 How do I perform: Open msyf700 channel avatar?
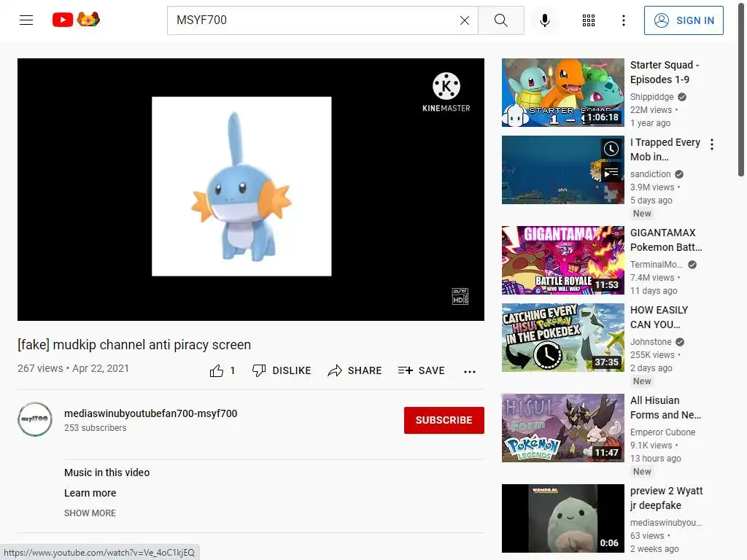pos(35,419)
